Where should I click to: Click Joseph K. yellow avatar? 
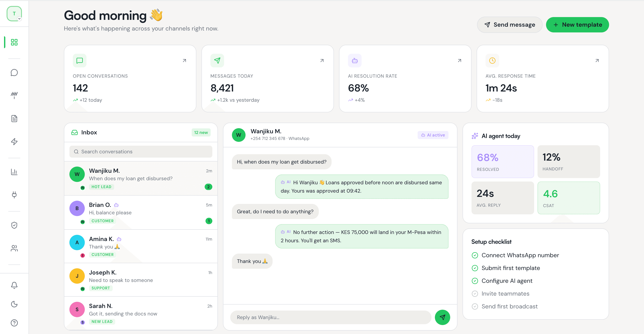pos(77,276)
